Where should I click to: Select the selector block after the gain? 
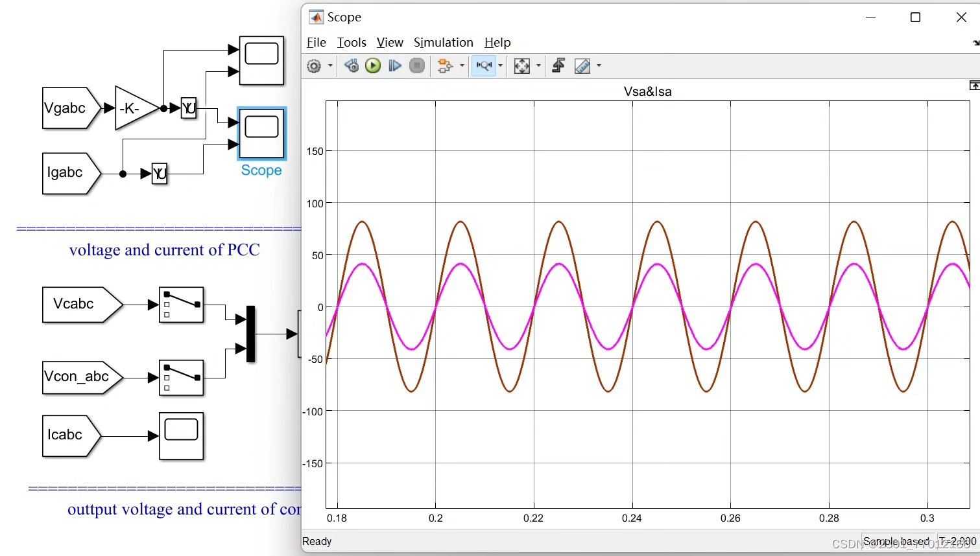coord(189,108)
